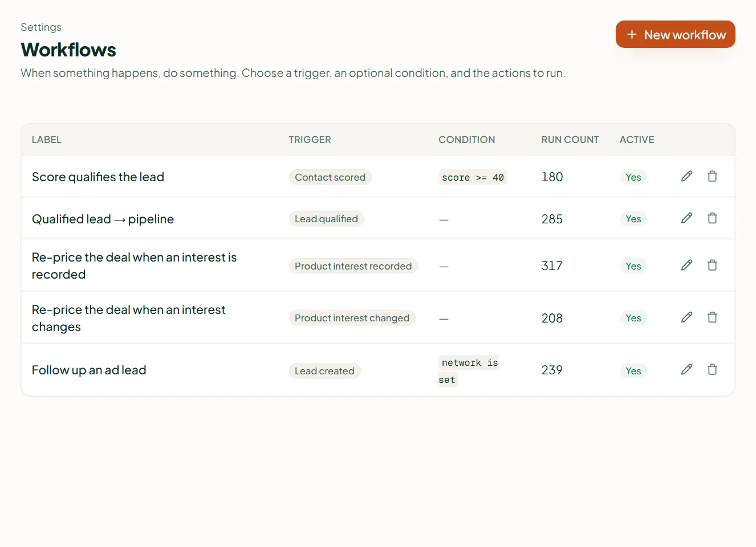This screenshot has height=547, width=756.
Task: Delete the 'interest changes' re-price workflow
Action: 712,317
